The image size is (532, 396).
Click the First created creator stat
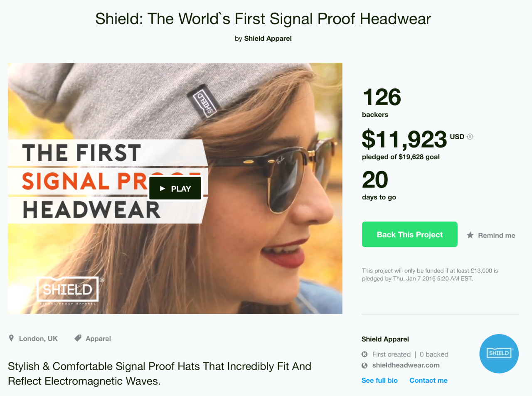pos(392,354)
